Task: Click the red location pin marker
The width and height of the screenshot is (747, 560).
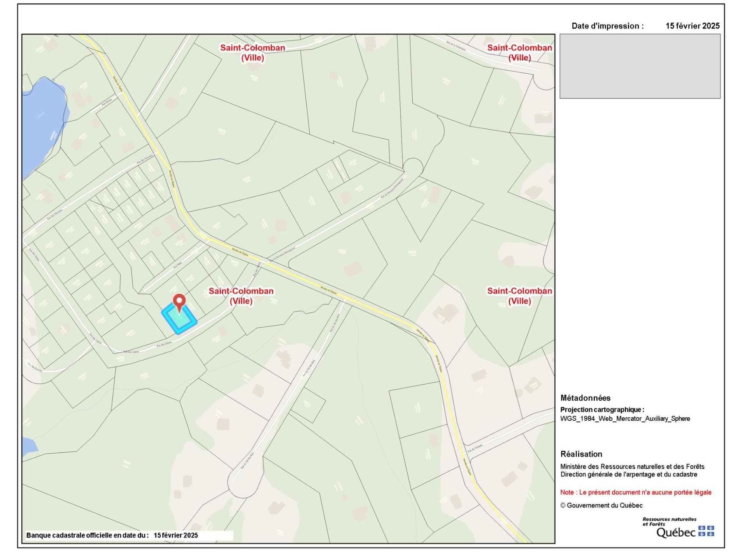Action: point(179,301)
